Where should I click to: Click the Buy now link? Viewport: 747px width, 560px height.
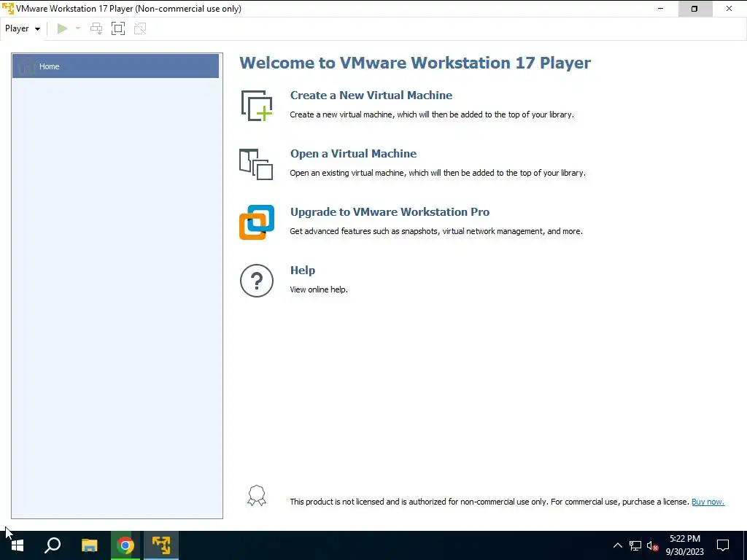(708, 502)
